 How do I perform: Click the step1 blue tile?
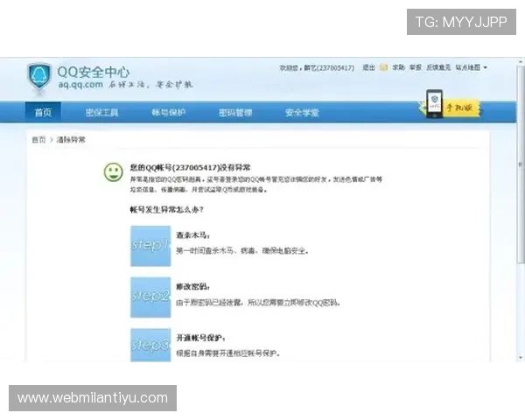150,246
